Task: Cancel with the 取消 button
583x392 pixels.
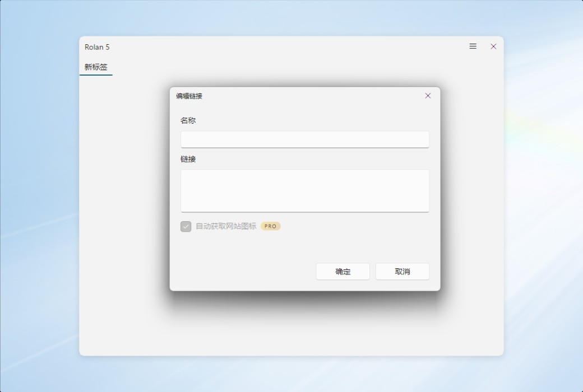Action: point(402,272)
